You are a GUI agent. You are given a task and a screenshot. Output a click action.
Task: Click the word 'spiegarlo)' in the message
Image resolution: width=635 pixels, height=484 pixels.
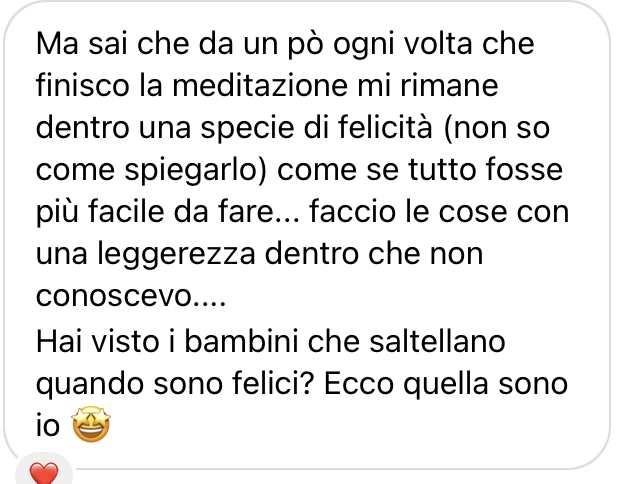coord(196,171)
